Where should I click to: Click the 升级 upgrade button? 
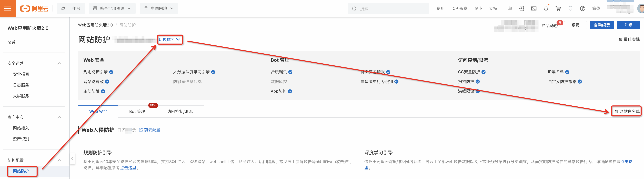click(x=628, y=25)
